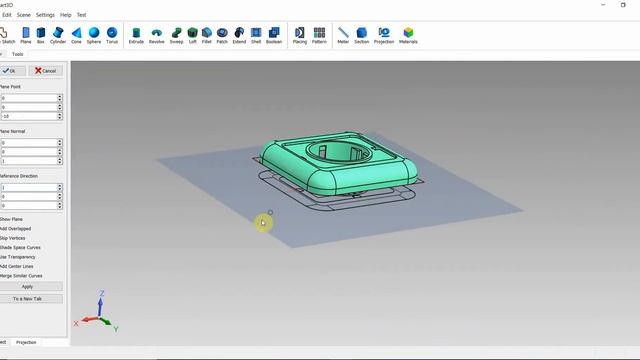The width and height of the screenshot is (640, 360).
Task: Activate the Shell tool
Action: [256, 35]
